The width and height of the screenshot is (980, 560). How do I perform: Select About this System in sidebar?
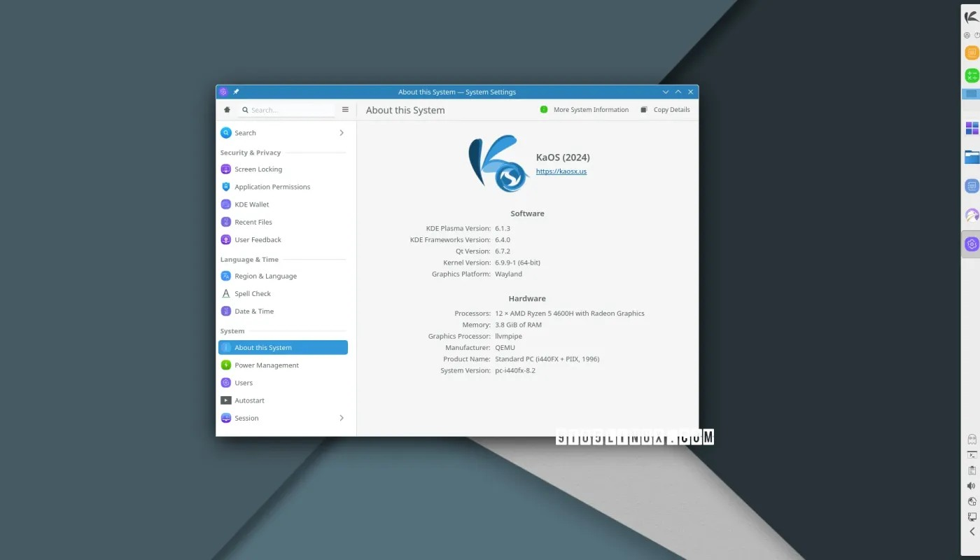[x=283, y=347]
